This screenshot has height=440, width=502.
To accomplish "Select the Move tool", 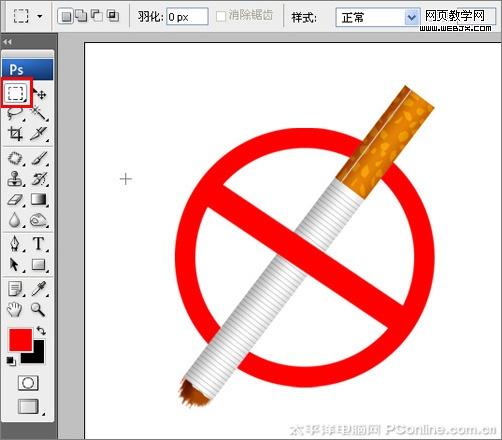I will (x=40, y=94).
